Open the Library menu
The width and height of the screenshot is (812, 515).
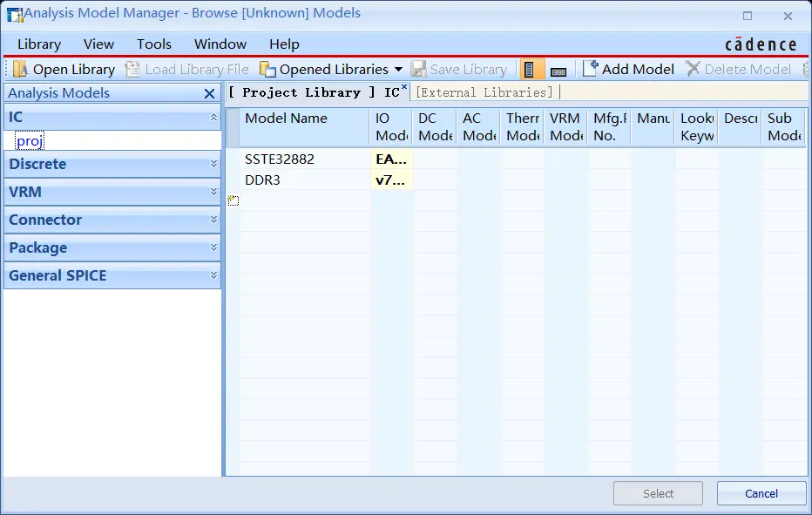(x=39, y=44)
